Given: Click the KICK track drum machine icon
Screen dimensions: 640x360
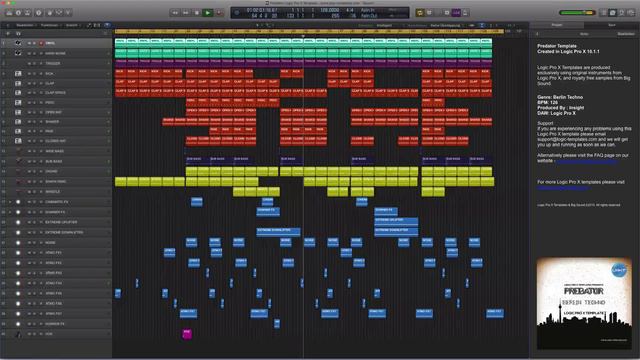Looking at the screenshot, I should coord(18,74).
